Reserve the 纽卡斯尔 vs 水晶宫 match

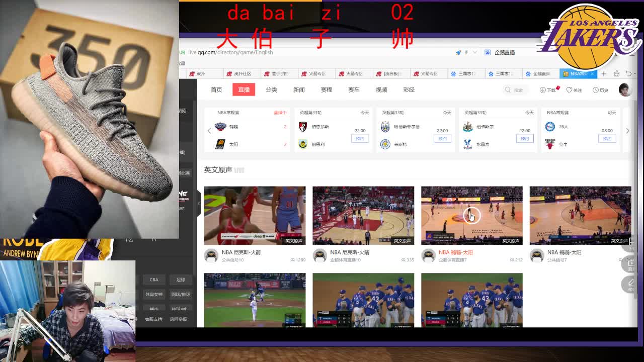(525, 138)
